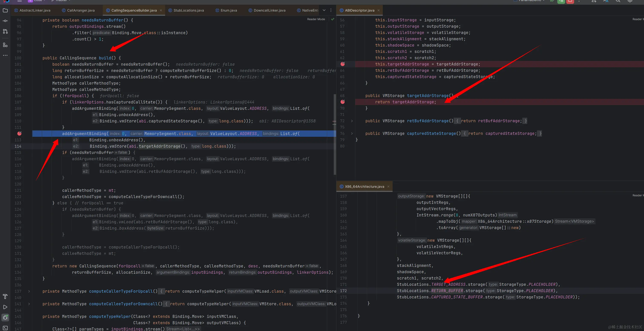Click the green inspections checkmark in CallingSequenceBuilder
This screenshot has height=331, width=644.
click(332, 19)
